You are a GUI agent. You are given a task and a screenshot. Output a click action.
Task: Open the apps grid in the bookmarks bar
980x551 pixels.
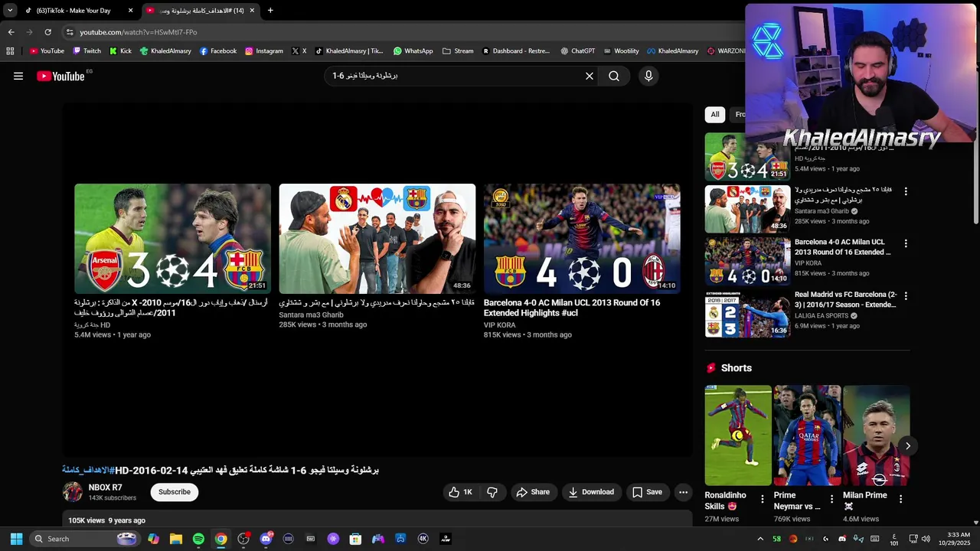click(10, 51)
